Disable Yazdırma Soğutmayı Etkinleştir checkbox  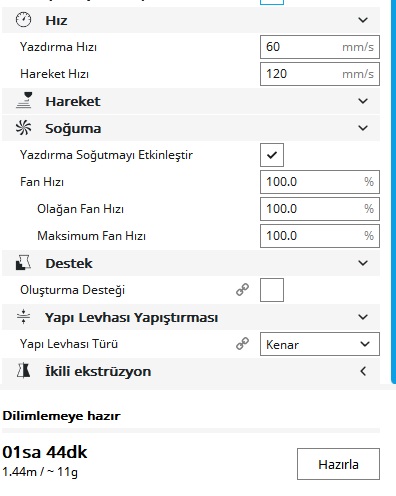[272, 155]
